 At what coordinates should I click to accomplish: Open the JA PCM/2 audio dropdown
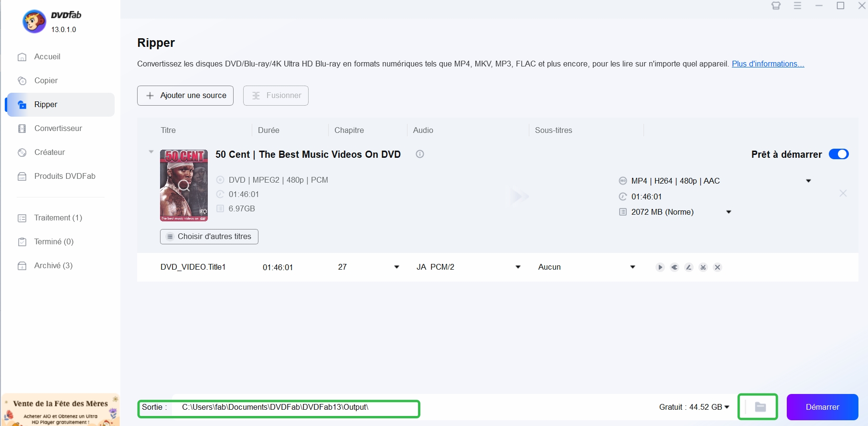518,267
